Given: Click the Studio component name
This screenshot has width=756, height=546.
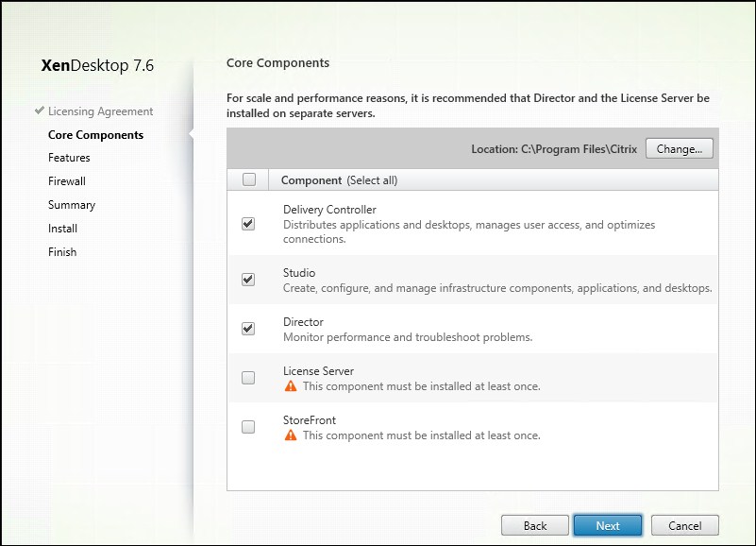Looking at the screenshot, I should coord(299,273).
